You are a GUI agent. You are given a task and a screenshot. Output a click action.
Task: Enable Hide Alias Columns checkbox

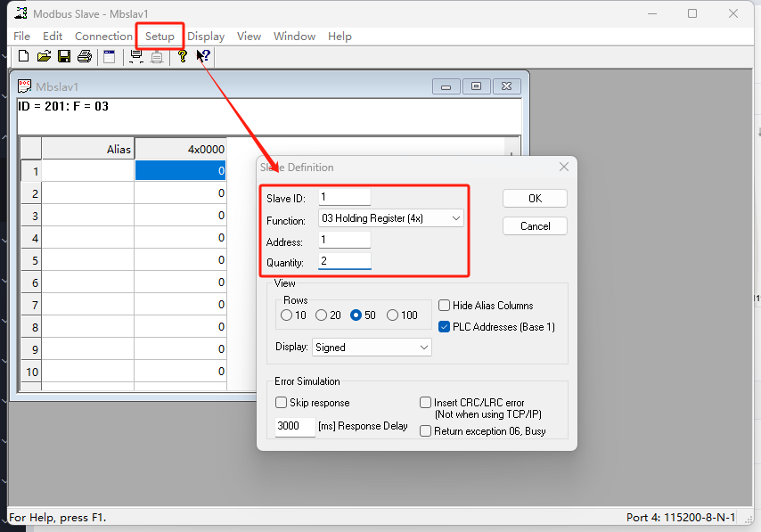pyautogui.click(x=444, y=306)
